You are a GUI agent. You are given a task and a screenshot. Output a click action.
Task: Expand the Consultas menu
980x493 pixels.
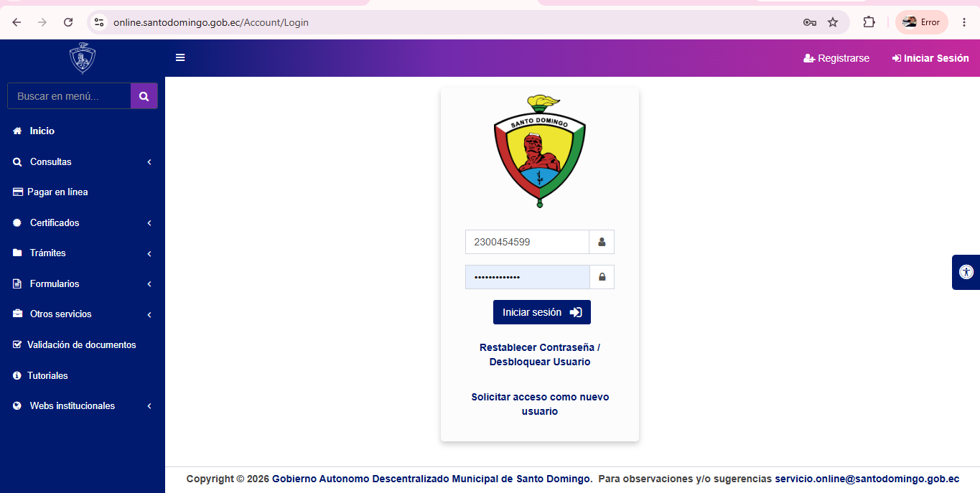tap(83, 161)
